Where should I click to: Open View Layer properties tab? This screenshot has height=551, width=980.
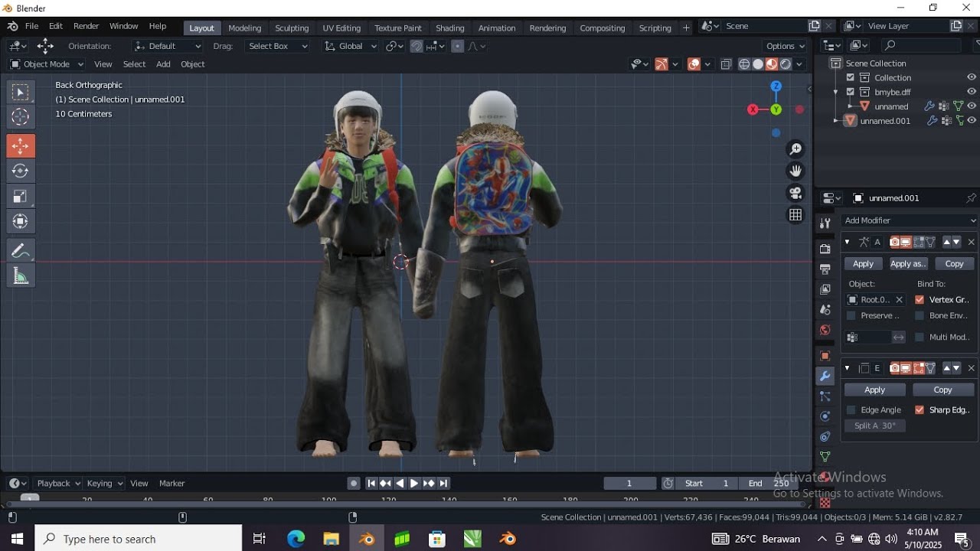825,289
